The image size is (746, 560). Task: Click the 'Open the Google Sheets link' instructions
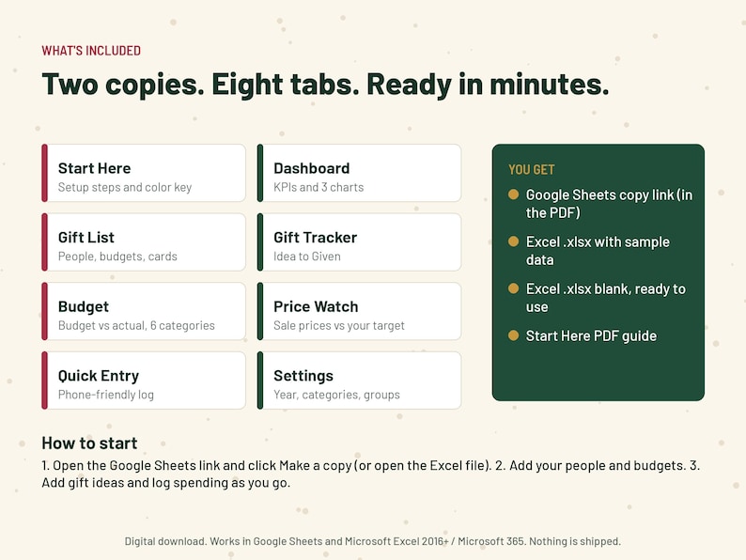click(370, 474)
